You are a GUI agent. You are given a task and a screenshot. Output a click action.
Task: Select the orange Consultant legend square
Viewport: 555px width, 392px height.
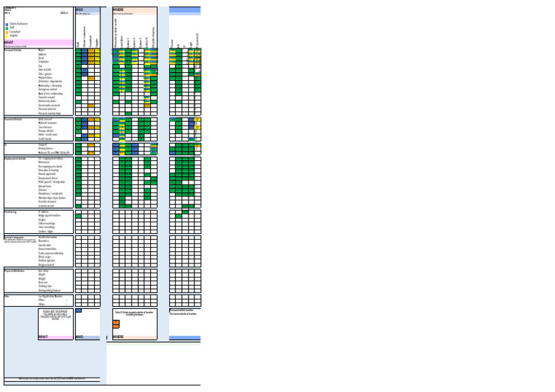click(x=7, y=32)
